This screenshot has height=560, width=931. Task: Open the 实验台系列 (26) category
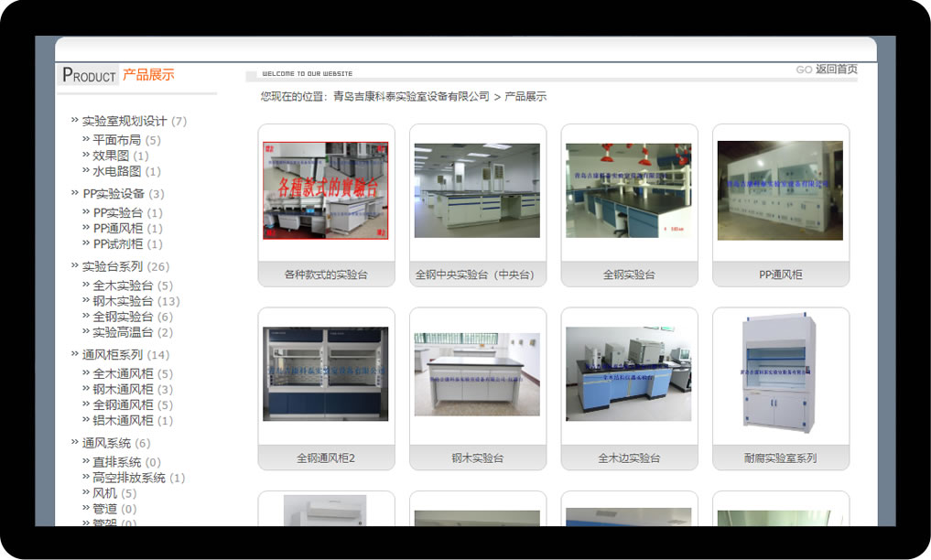coord(125,266)
